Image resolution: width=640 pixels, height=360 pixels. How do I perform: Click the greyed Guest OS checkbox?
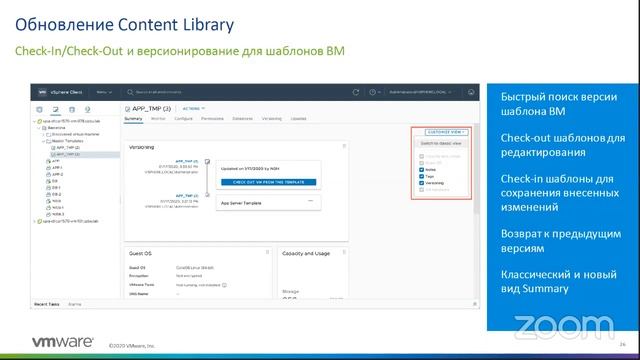(x=422, y=163)
